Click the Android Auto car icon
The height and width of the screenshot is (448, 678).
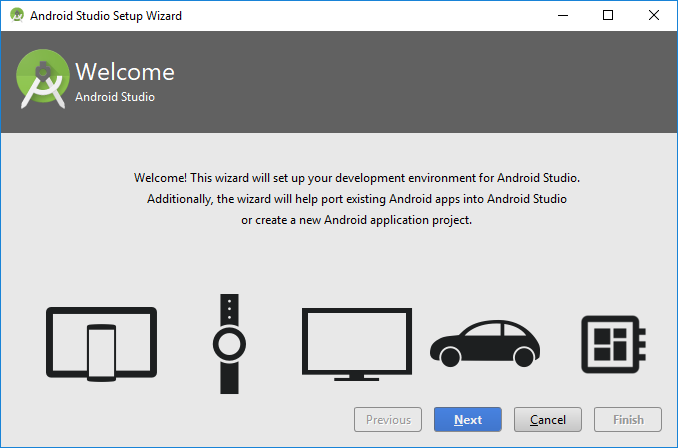click(x=485, y=343)
